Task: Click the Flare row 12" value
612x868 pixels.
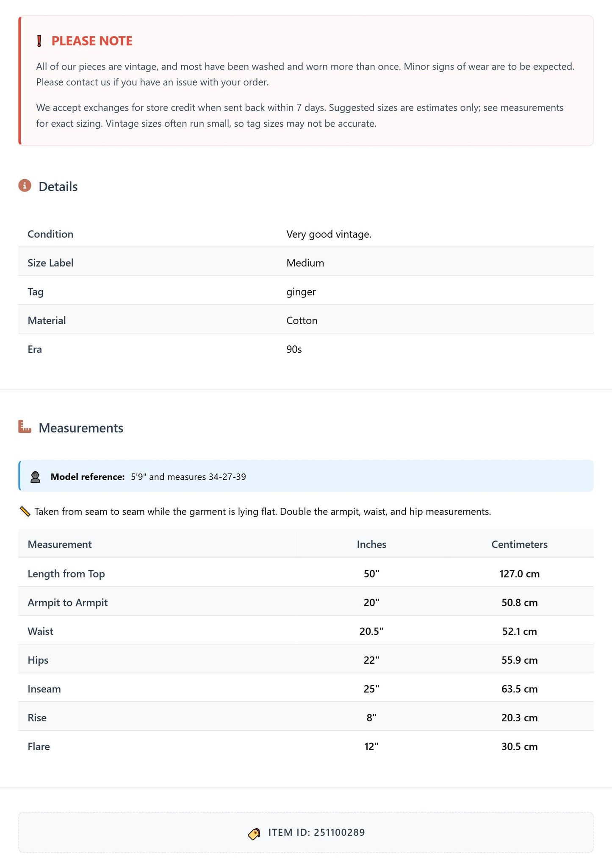Action: point(371,747)
